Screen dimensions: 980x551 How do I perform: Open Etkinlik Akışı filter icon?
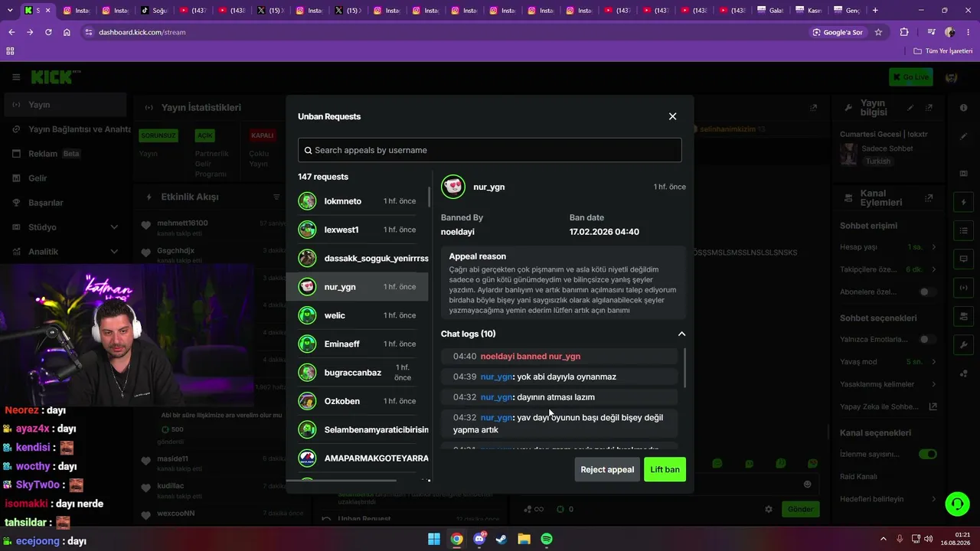[276, 197]
